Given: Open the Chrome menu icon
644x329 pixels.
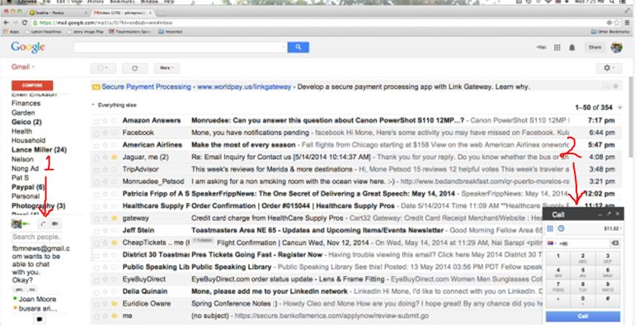Looking at the screenshot, I should click(x=628, y=22).
